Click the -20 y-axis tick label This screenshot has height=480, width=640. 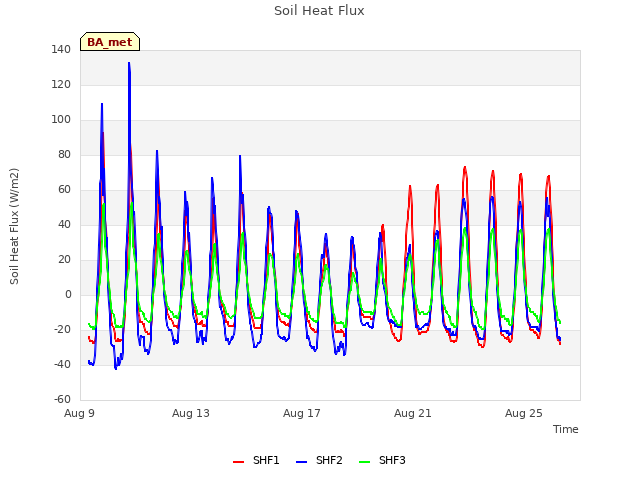tap(62, 329)
